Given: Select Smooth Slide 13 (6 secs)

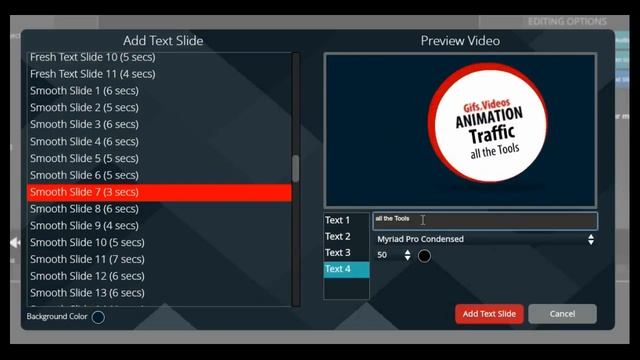Looking at the screenshot, I should tap(159, 293).
